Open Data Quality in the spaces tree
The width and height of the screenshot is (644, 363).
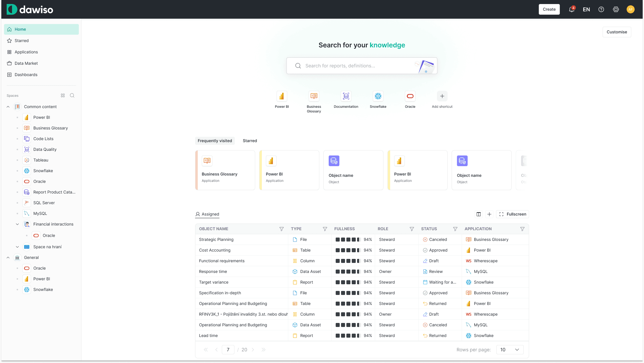coord(45,149)
